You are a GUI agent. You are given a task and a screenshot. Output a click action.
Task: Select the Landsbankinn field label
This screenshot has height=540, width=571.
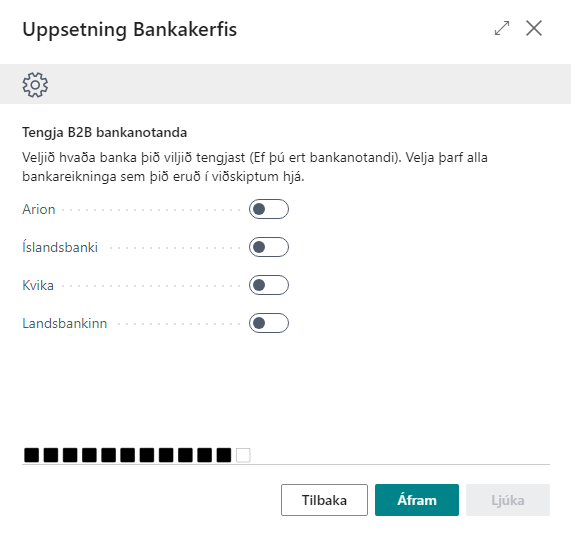[x=64, y=323]
